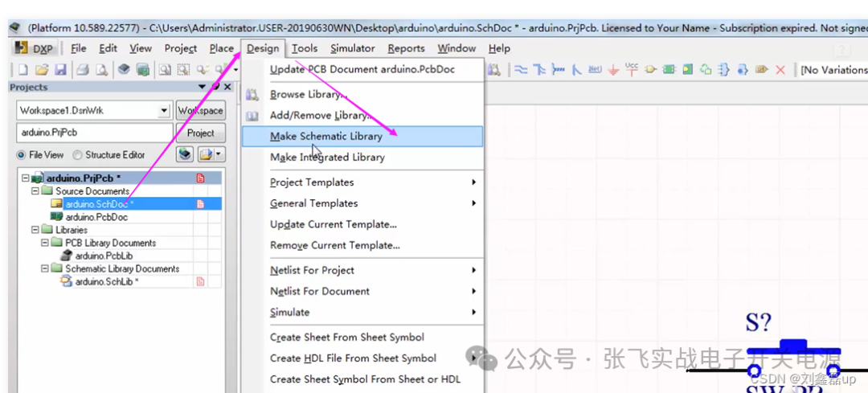Click the Place Harness Connector toolbar icon
This screenshot has height=393, width=868.
point(724,70)
